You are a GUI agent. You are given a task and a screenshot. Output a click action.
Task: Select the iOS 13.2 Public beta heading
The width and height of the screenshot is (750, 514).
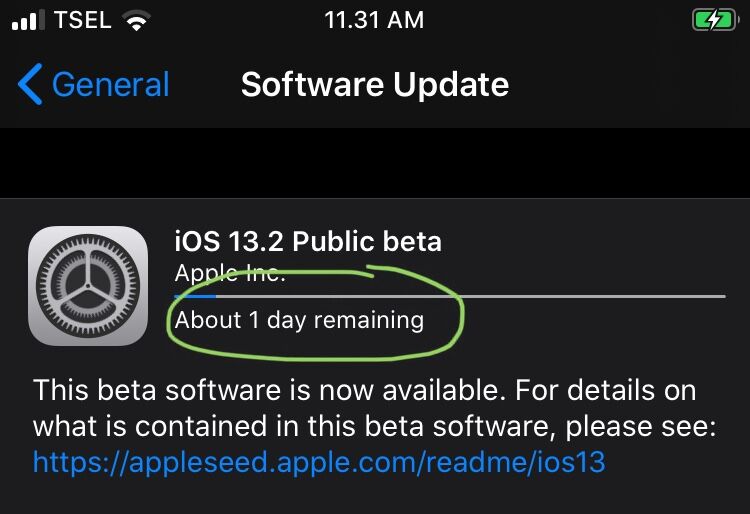click(308, 241)
